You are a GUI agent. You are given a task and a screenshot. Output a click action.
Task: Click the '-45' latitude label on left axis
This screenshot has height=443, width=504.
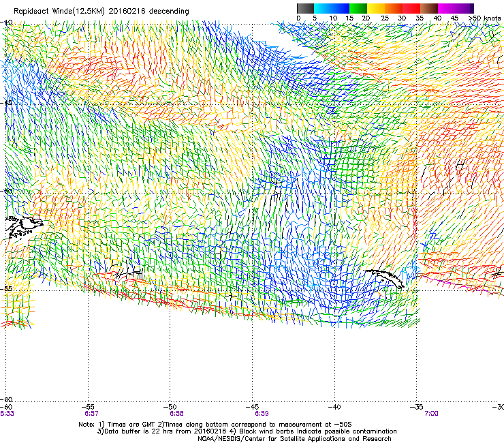(x=6, y=103)
